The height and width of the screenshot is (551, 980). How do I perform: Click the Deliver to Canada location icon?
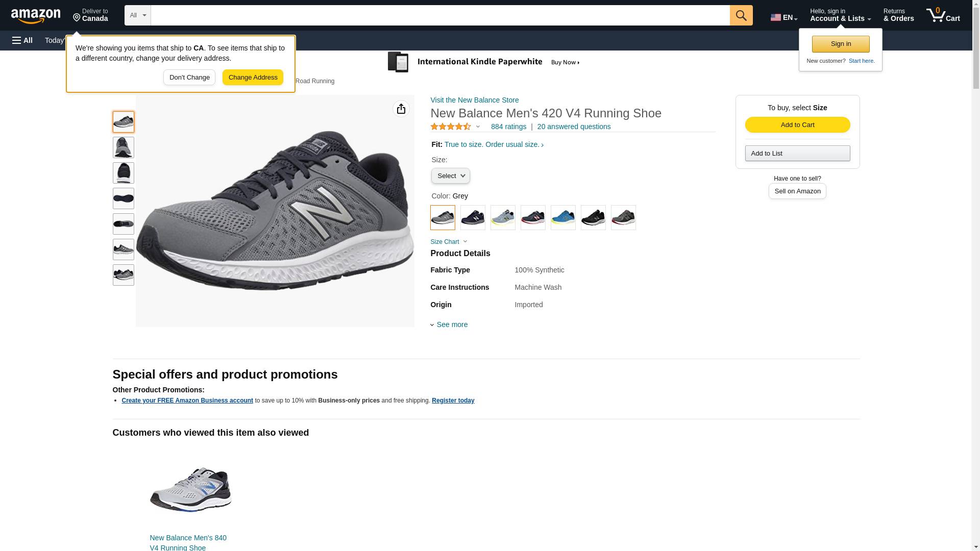tap(77, 18)
